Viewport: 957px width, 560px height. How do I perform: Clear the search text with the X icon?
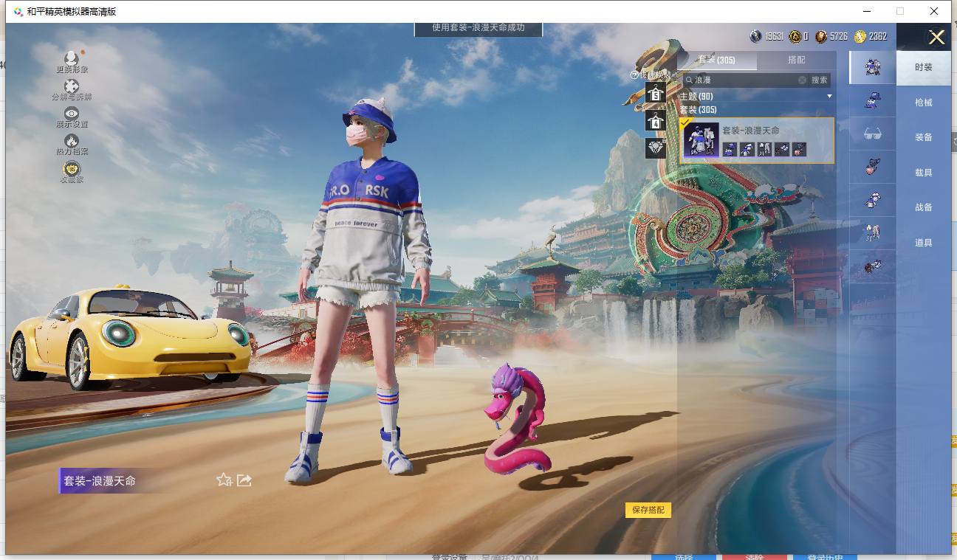click(x=802, y=80)
